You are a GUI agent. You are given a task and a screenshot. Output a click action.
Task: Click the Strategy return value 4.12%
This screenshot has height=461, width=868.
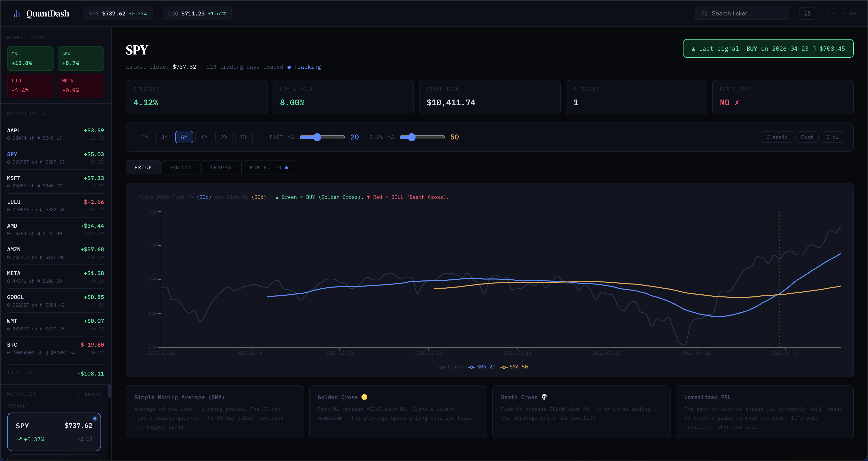(x=146, y=103)
